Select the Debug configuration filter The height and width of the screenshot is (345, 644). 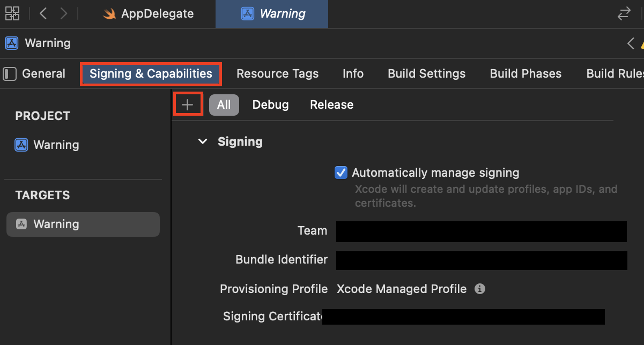coord(270,105)
